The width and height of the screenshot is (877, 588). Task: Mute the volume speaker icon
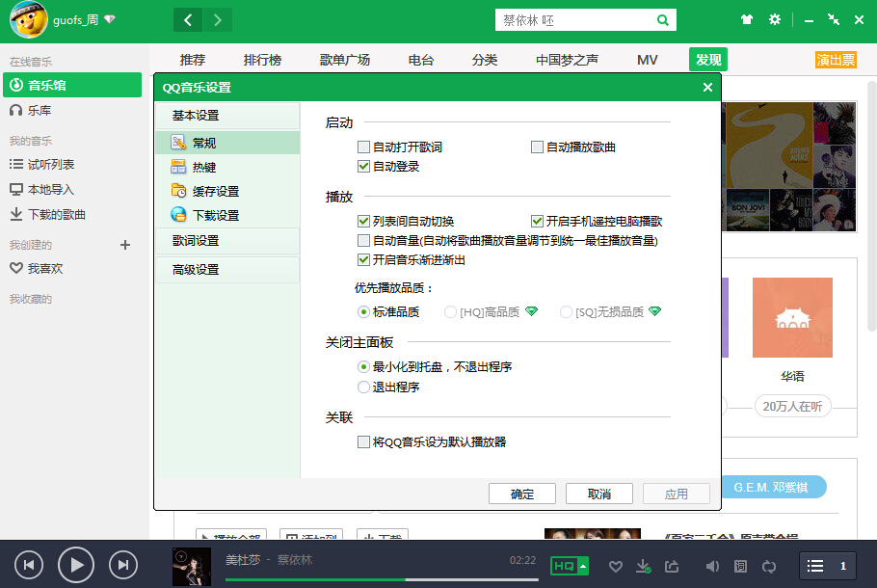tap(712, 566)
